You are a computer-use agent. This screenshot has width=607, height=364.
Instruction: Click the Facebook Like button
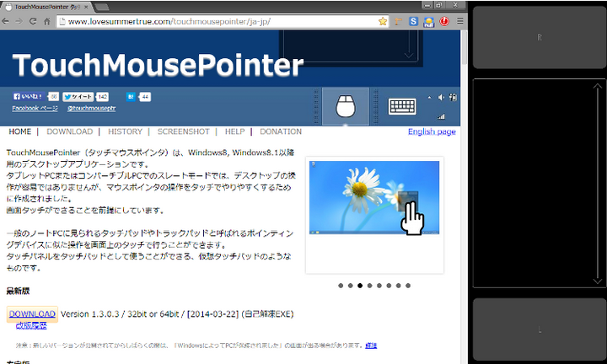(x=29, y=97)
